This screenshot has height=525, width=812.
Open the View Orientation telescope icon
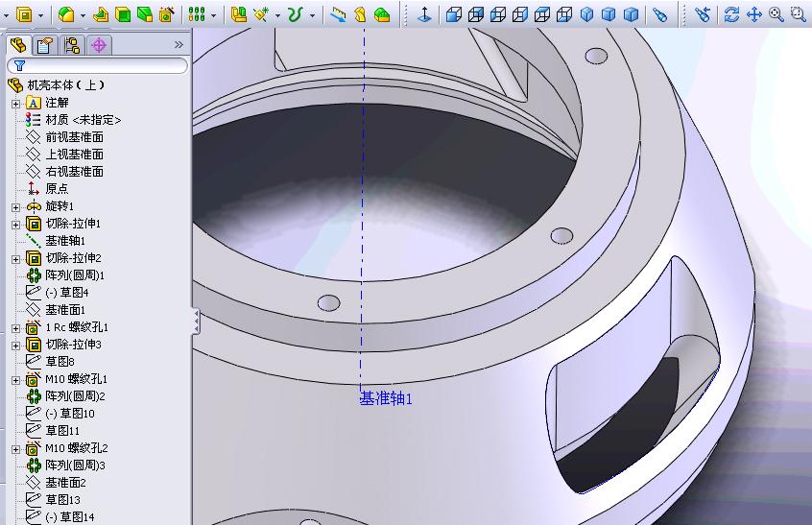(x=659, y=14)
